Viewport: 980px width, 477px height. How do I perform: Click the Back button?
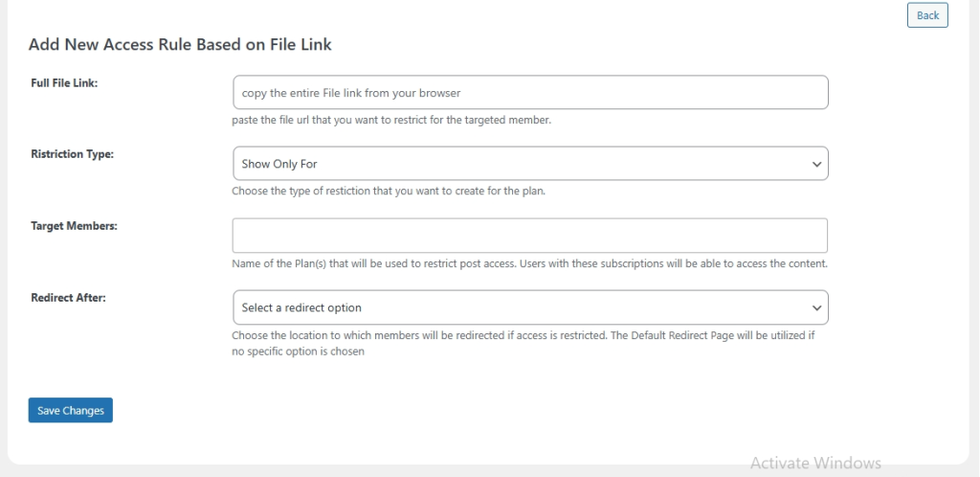(x=926, y=15)
